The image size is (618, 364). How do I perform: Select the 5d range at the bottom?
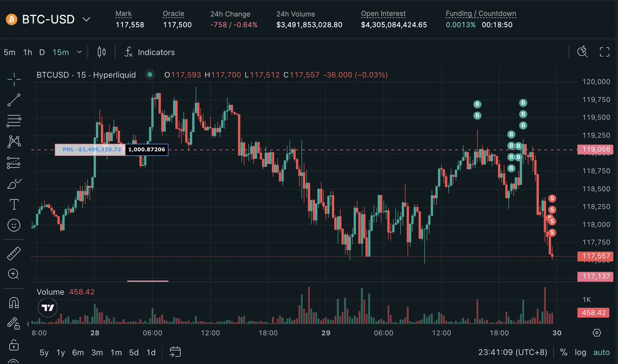tap(133, 353)
